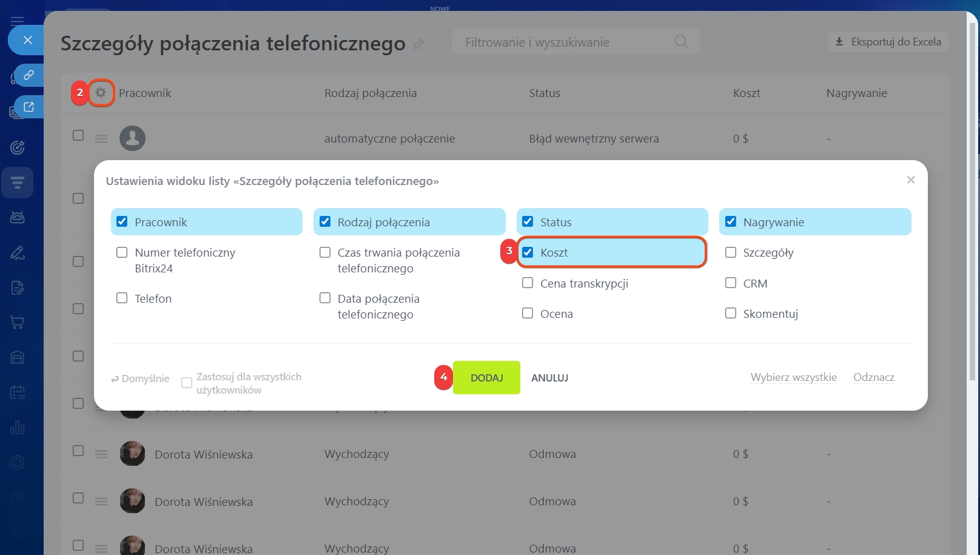Click the pin icon next to page title
Image resolution: width=980 pixels, height=555 pixels.
(418, 44)
